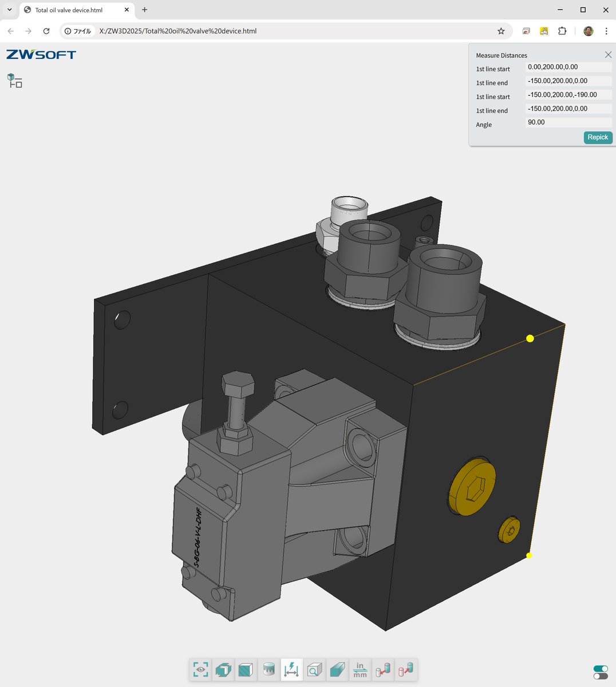Open the Chrome extensions puzzle icon
Image resolution: width=616 pixels, height=687 pixels.
point(562,31)
